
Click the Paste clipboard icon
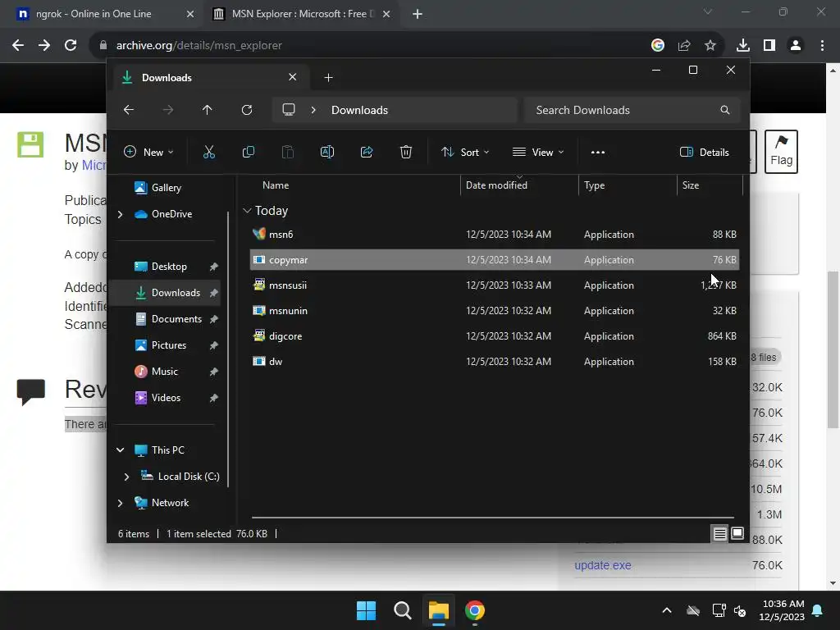click(x=288, y=152)
